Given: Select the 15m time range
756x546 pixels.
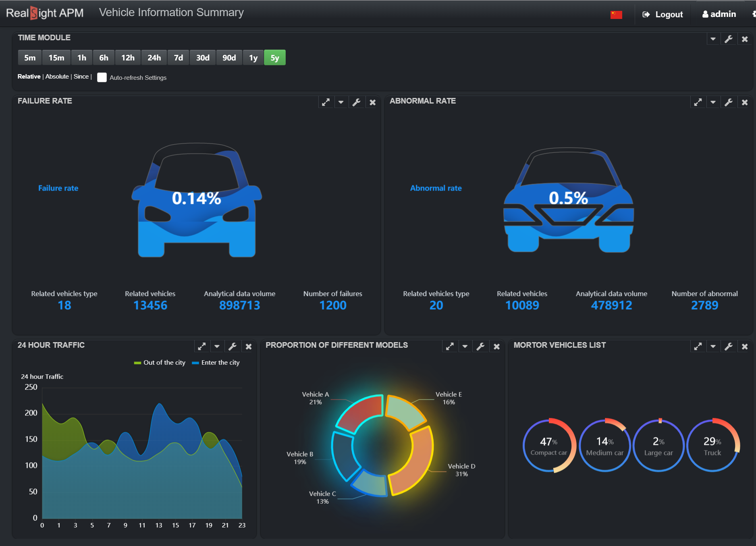Looking at the screenshot, I should 56,58.
